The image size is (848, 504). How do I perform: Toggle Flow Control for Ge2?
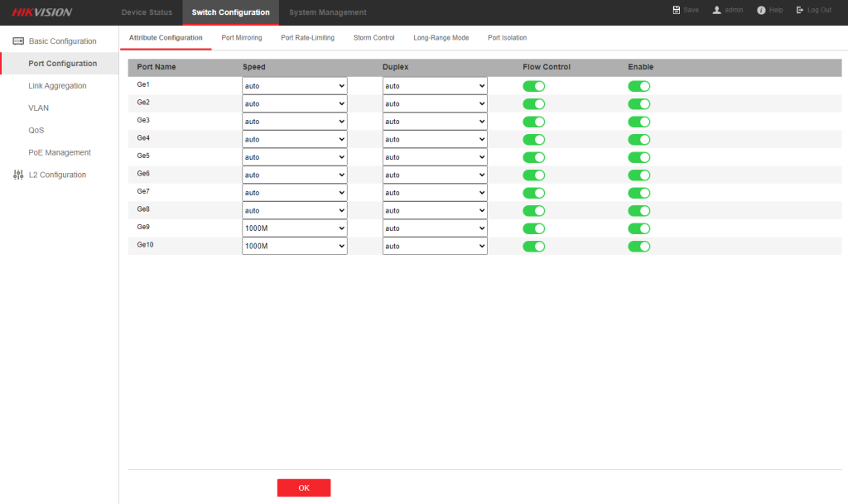(x=534, y=104)
